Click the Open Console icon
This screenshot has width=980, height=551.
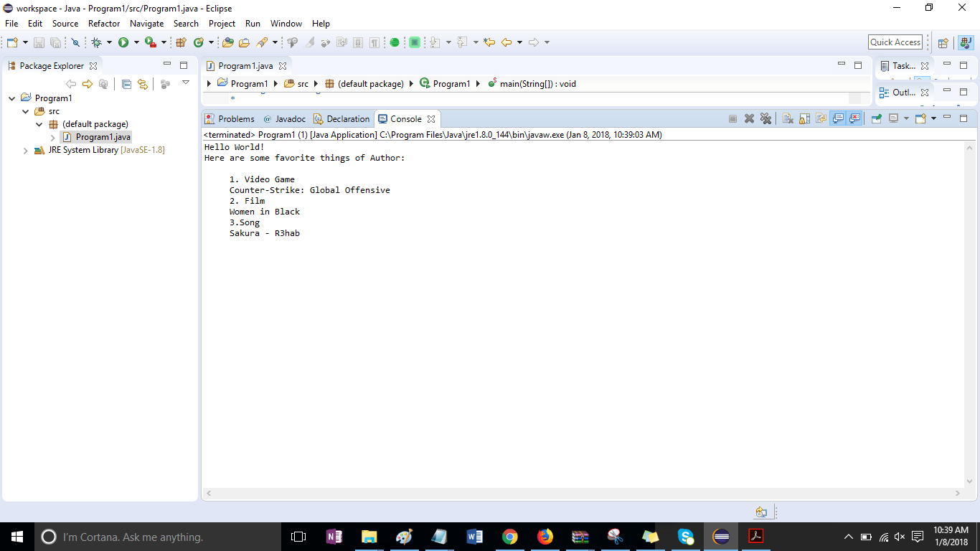tap(921, 118)
